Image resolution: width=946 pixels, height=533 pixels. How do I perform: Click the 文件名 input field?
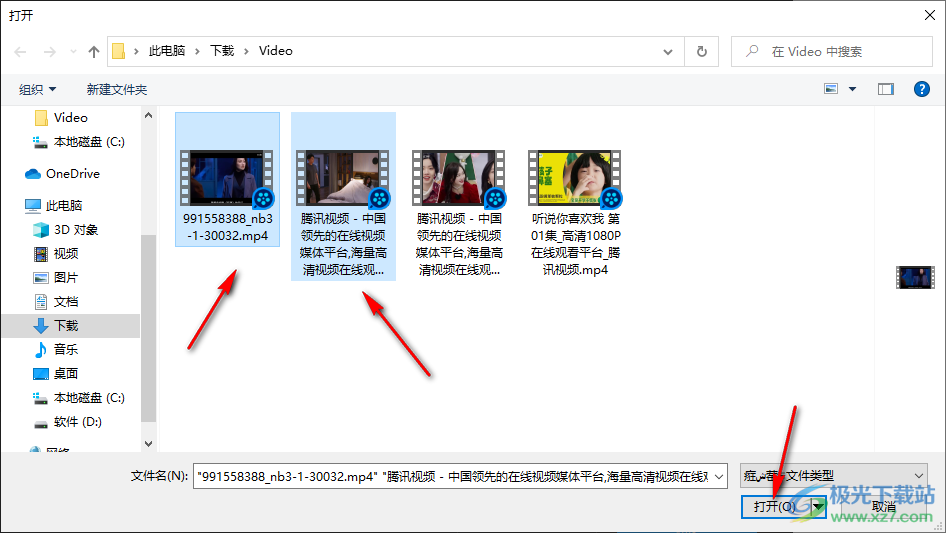pyautogui.click(x=452, y=477)
